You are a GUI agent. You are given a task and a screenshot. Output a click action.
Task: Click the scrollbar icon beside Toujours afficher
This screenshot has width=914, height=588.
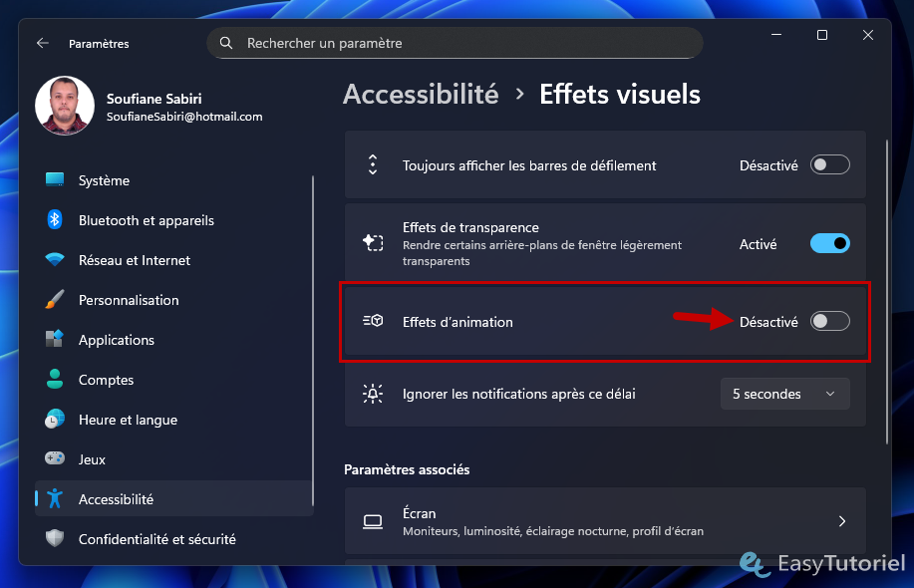click(373, 164)
